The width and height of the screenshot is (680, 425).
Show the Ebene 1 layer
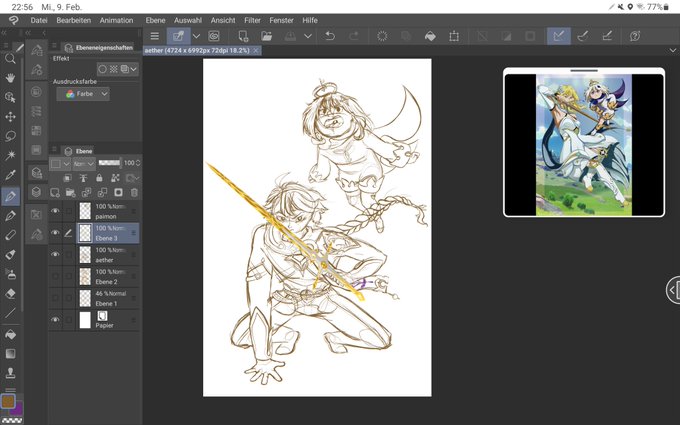[x=55, y=298]
